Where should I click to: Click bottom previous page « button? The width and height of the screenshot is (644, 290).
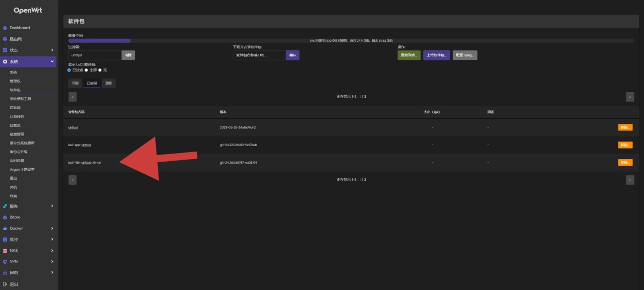click(72, 180)
